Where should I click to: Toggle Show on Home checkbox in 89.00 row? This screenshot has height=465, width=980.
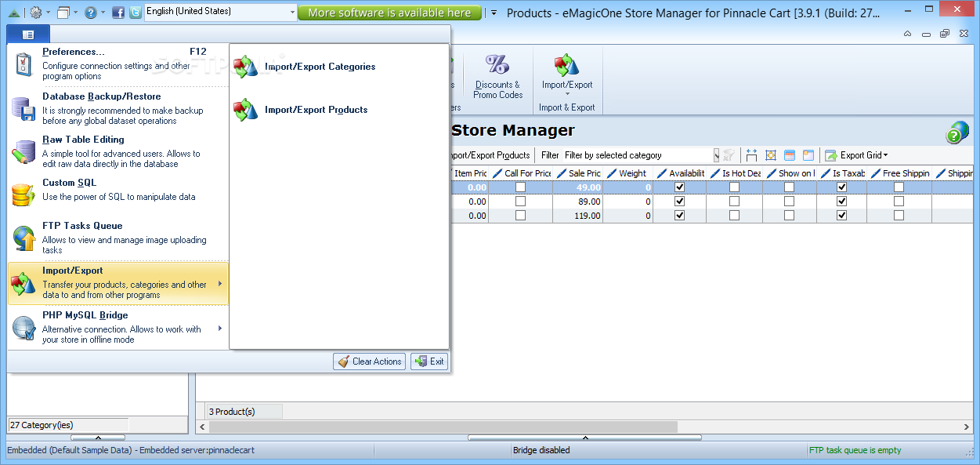coord(789,202)
